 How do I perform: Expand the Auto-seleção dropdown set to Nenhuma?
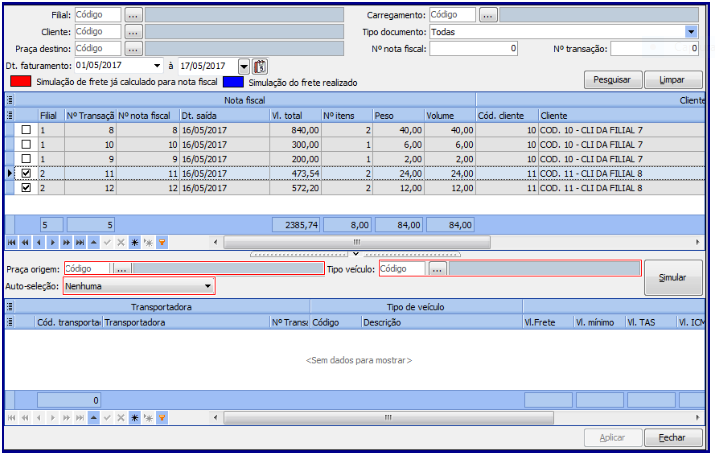point(207,286)
